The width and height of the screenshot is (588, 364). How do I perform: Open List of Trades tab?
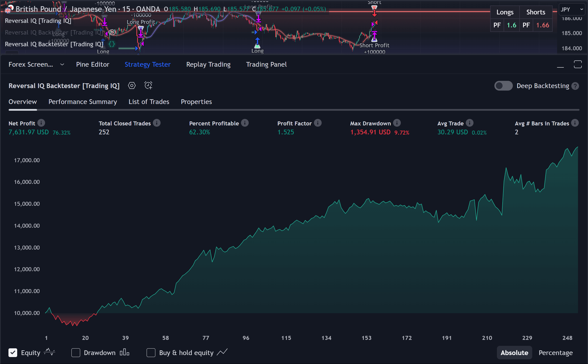[149, 102]
